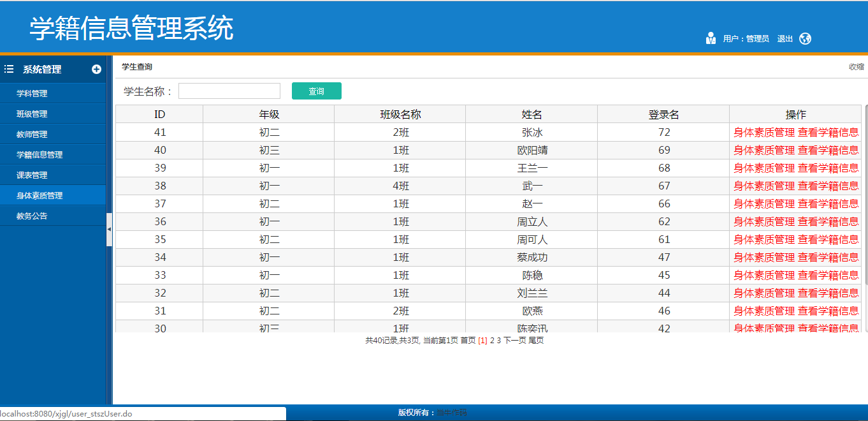This screenshot has height=421, width=868.
Task: Open 身体素质管理 for 欧阳靖
Action: pyautogui.click(x=764, y=151)
